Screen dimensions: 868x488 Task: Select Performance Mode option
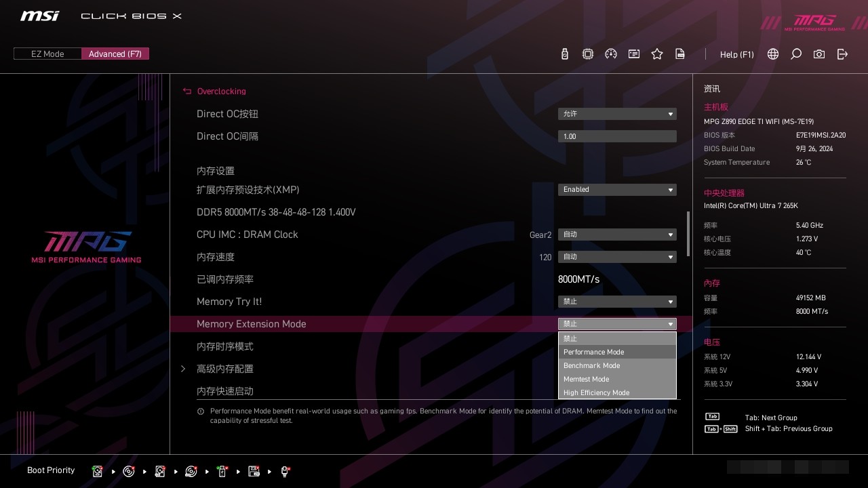click(x=617, y=352)
